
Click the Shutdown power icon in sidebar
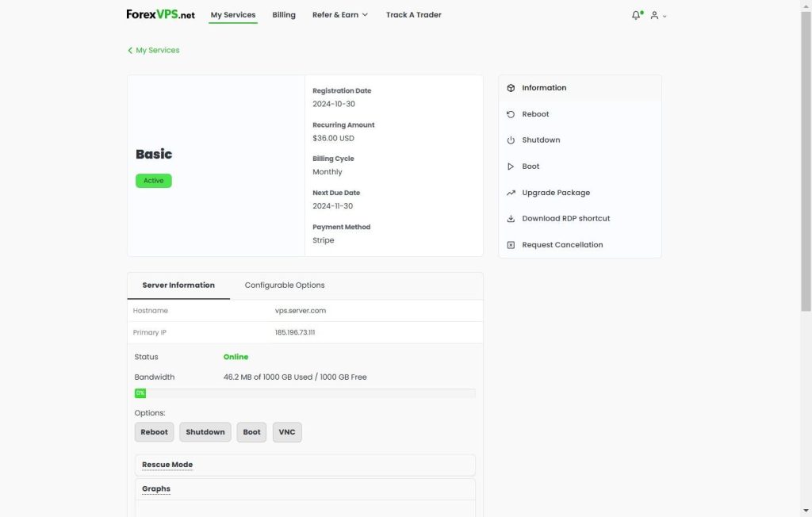511,140
